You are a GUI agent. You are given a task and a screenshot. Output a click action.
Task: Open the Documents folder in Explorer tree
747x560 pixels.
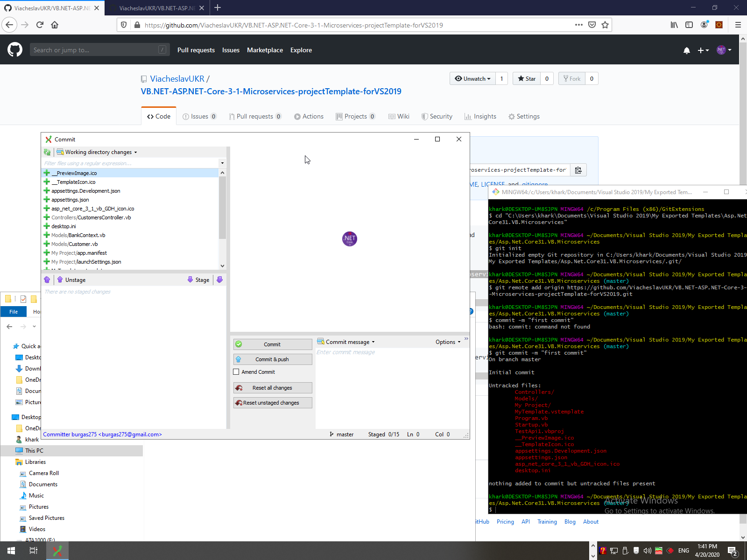[x=43, y=484]
